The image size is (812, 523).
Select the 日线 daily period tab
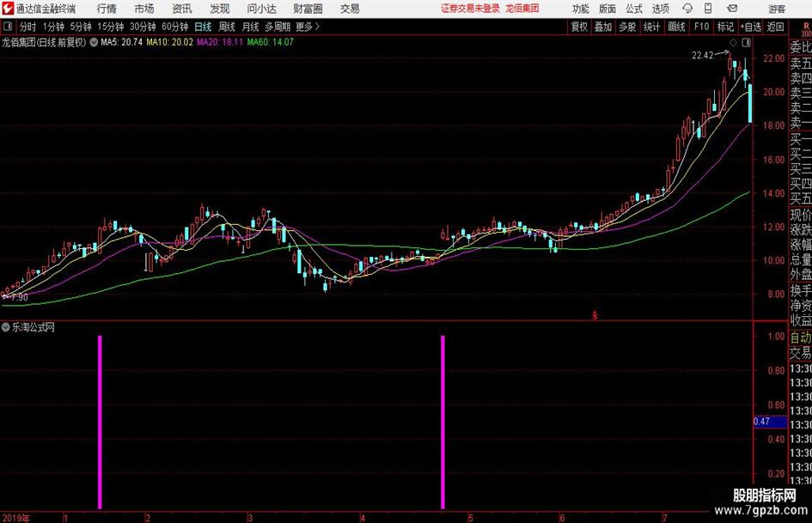[203, 27]
